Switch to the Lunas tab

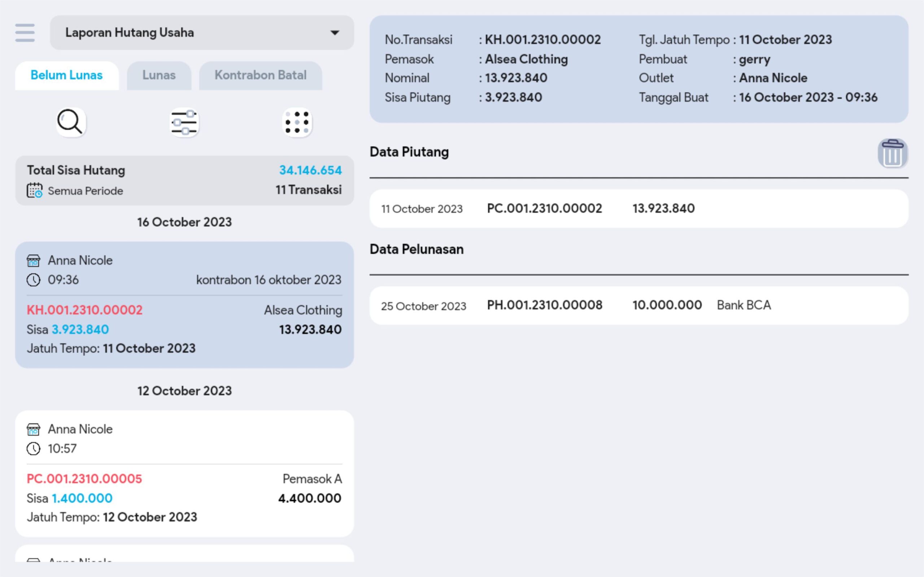tap(159, 75)
